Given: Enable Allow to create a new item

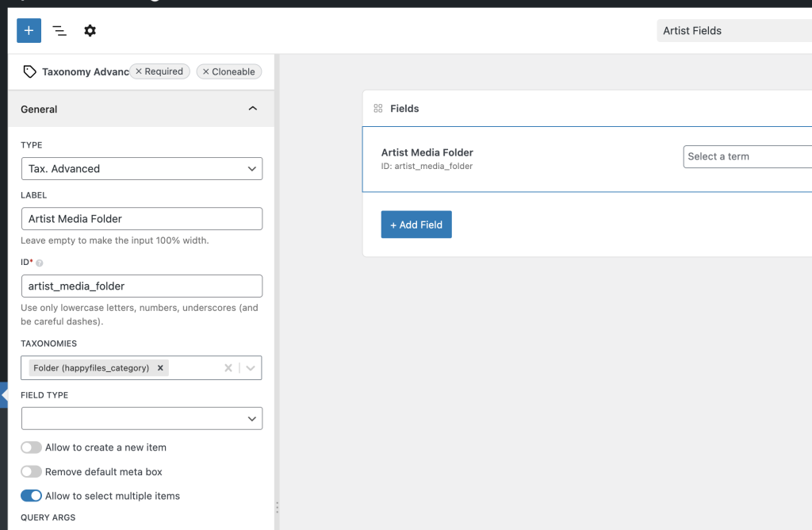Looking at the screenshot, I should point(31,447).
